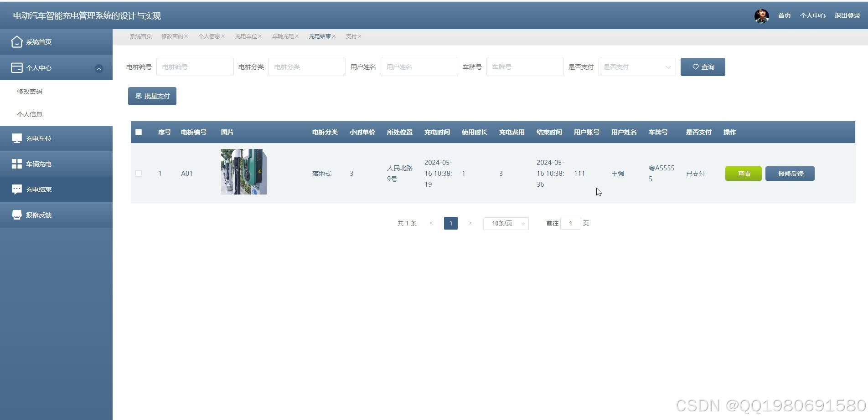The height and width of the screenshot is (420, 868).
Task: Close the 支付 tab
Action: (x=360, y=36)
